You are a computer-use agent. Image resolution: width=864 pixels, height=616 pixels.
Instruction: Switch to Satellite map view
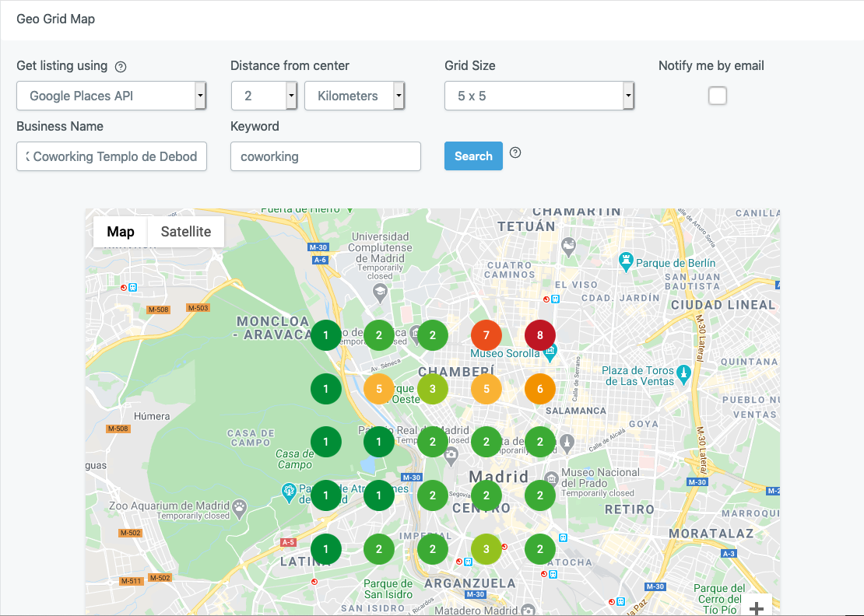tap(186, 232)
